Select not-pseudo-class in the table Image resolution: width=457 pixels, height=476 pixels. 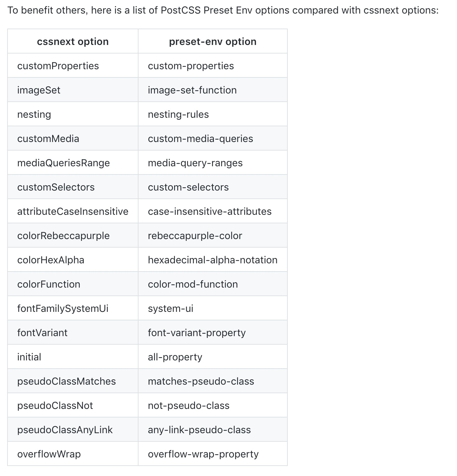pyautogui.click(x=189, y=406)
